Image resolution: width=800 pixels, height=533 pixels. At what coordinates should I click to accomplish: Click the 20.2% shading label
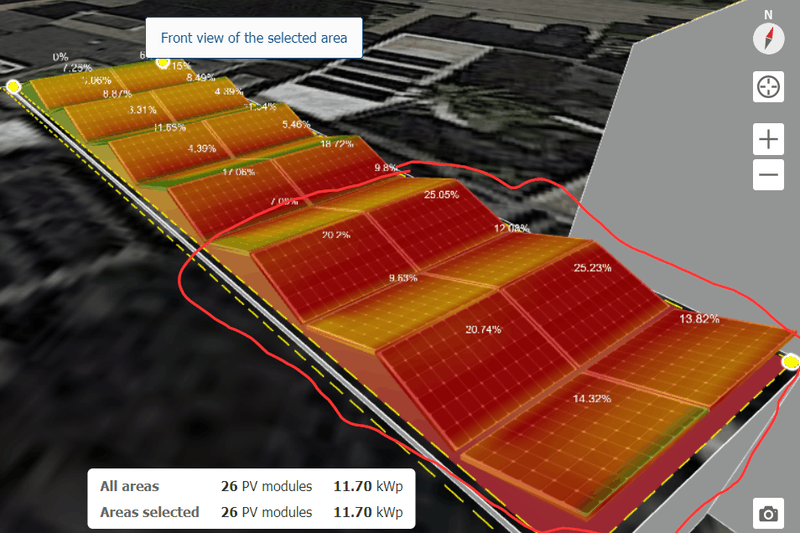pos(336,235)
